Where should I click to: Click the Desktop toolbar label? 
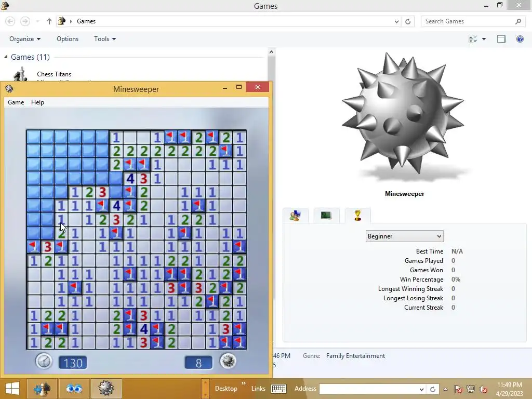point(226,389)
